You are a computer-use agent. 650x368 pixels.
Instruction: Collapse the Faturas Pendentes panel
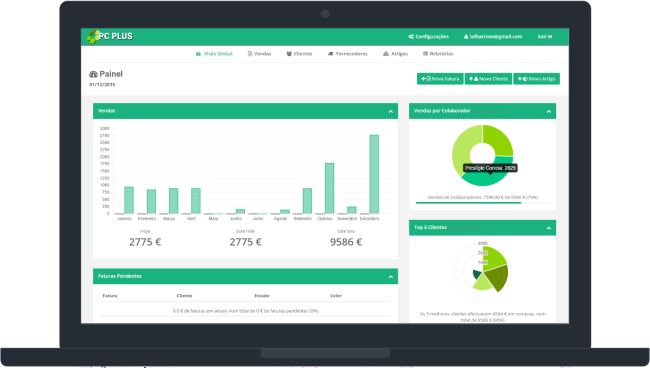(390, 277)
